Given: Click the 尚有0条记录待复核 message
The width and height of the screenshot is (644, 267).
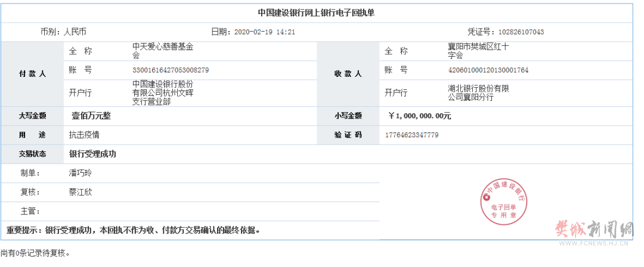Looking at the screenshot, I should [x=35, y=253].
